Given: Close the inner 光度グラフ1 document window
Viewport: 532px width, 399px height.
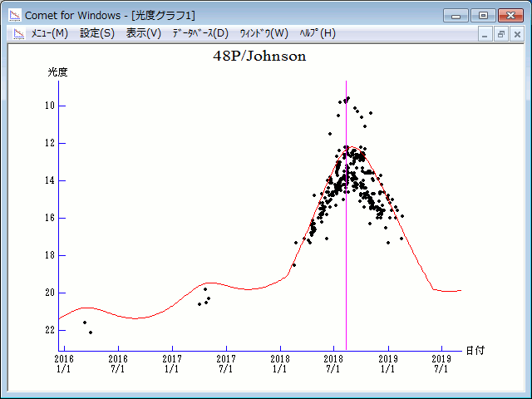Looking at the screenshot, I should click(x=516, y=34).
